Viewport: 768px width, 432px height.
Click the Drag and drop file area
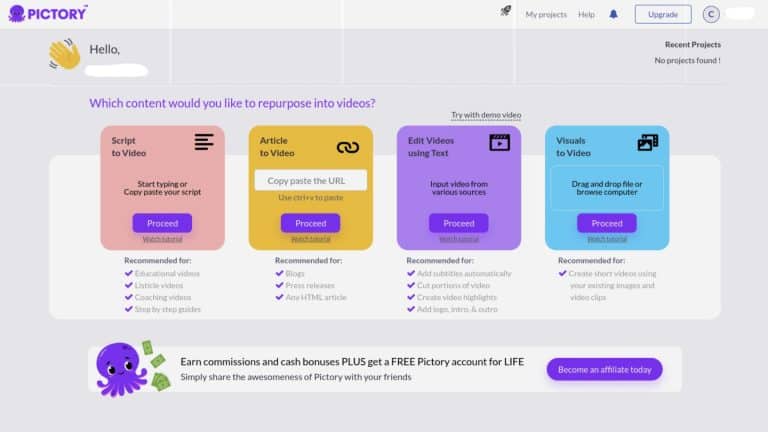tap(607, 188)
